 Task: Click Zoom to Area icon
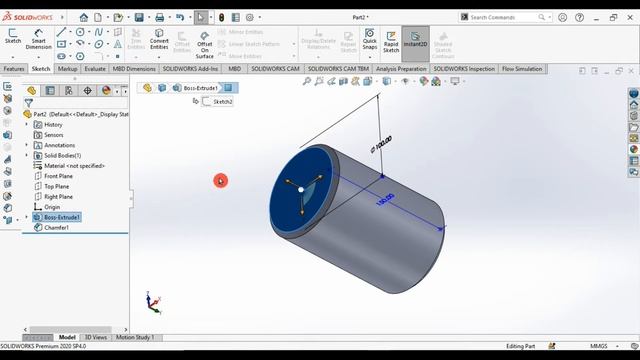pos(319,81)
